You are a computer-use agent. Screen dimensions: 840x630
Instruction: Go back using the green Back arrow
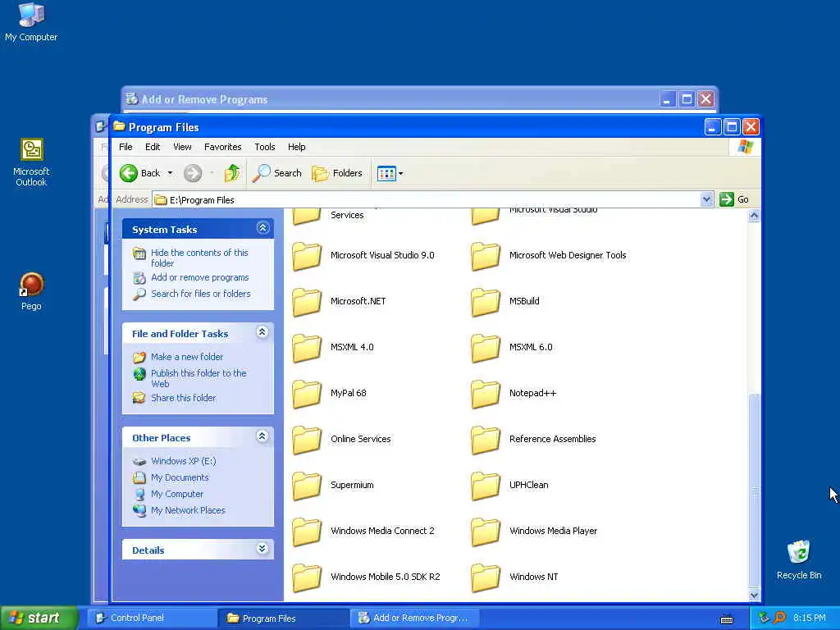click(x=129, y=173)
